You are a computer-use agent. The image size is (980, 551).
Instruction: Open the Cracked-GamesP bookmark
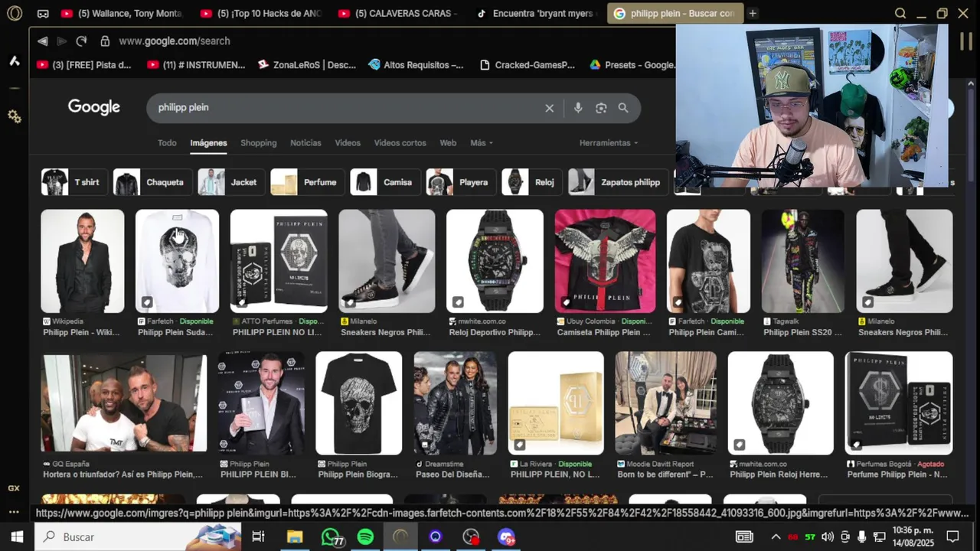tap(527, 65)
